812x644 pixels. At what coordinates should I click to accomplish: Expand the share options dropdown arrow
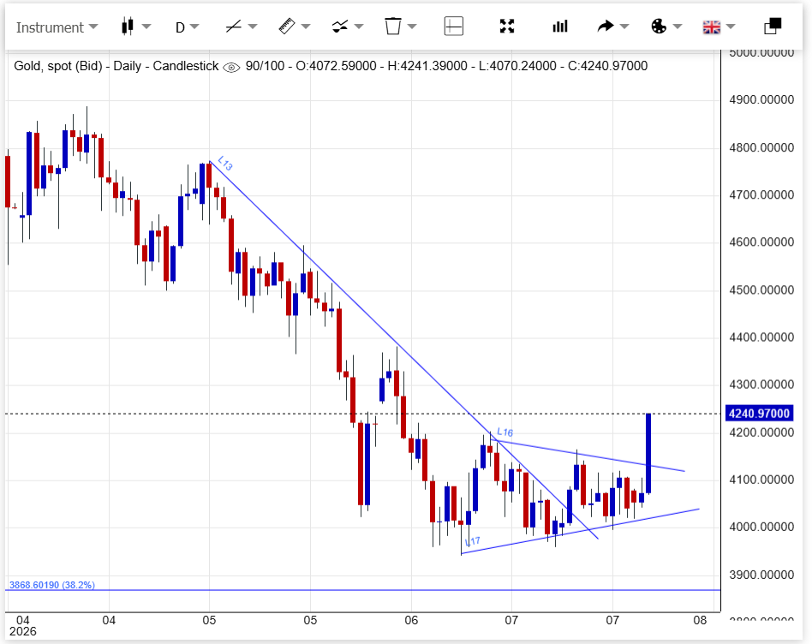[624, 27]
